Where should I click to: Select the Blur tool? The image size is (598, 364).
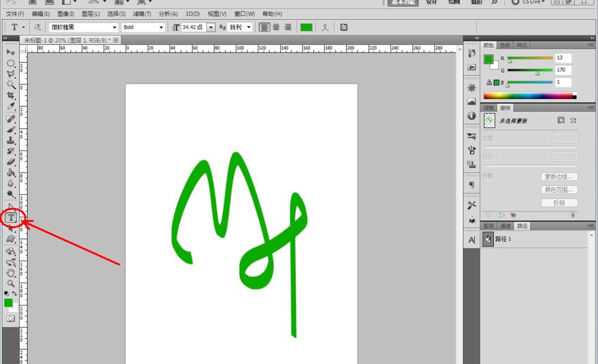coord(11,183)
